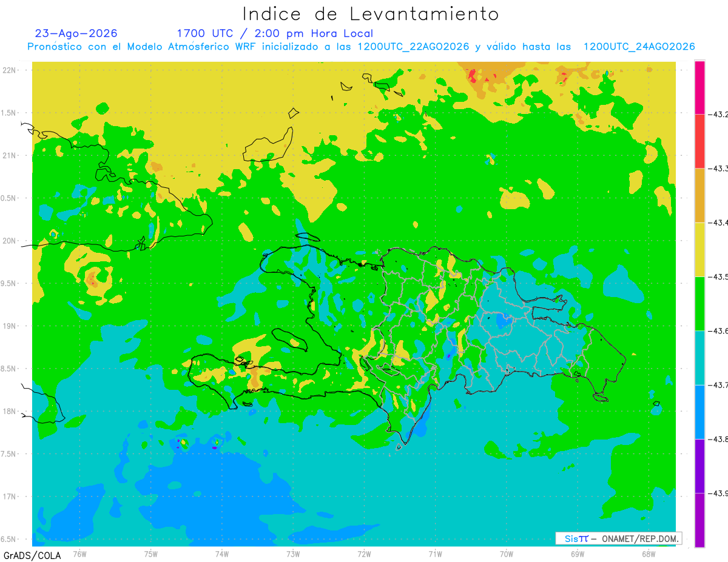Click the '76W' longitude label
728x562 pixels.
click(79, 554)
